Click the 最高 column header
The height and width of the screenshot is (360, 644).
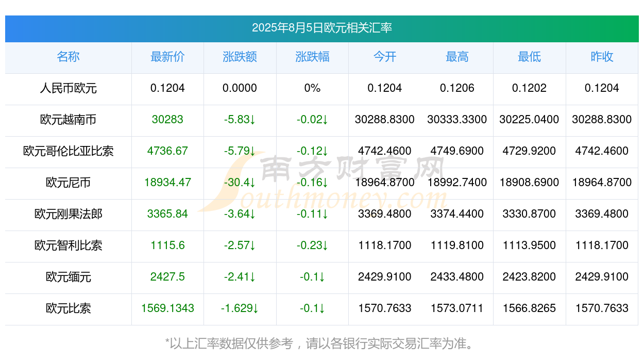[457, 57]
